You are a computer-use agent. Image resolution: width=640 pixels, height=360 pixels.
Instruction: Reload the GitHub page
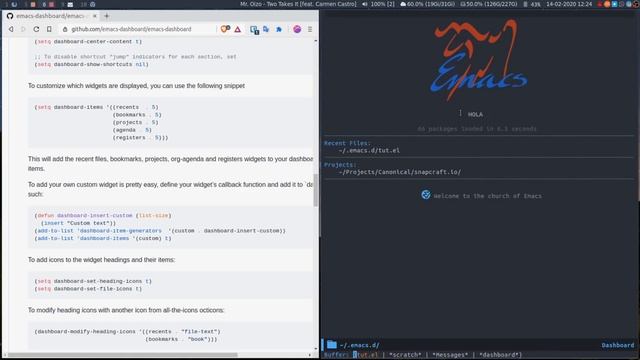36,29
